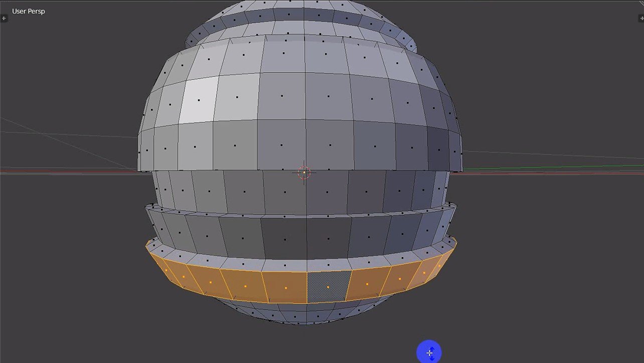The image size is (644, 363).
Task: Click the white crosshair in the blue widget
Action: [x=429, y=353]
